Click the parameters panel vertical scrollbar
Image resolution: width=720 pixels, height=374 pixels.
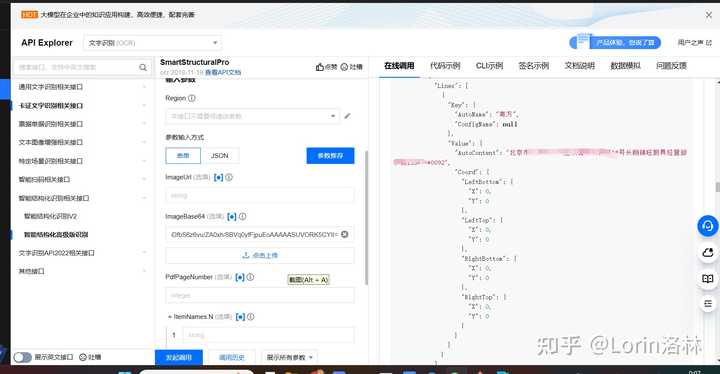click(366, 218)
